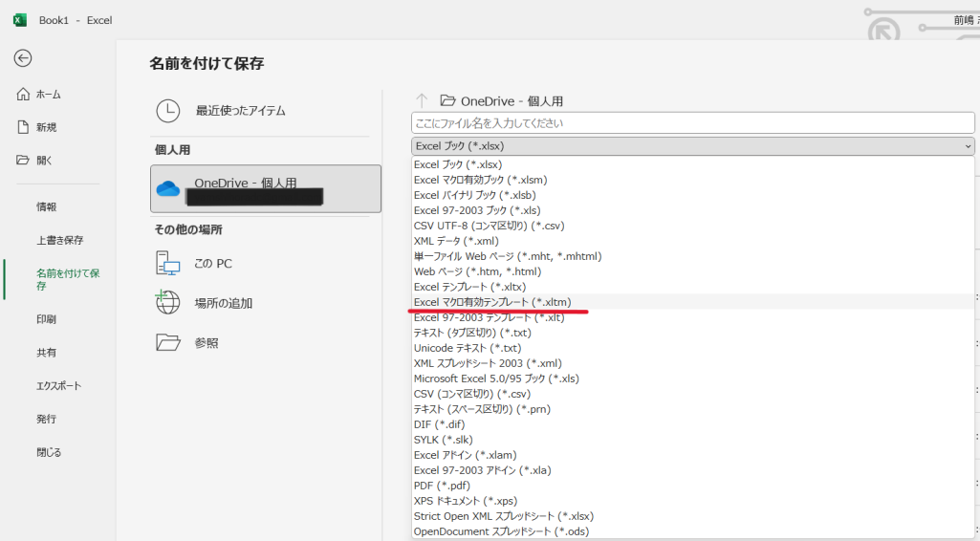Open 新規 in sidebar
This screenshot has width=980, height=541.
[37, 127]
